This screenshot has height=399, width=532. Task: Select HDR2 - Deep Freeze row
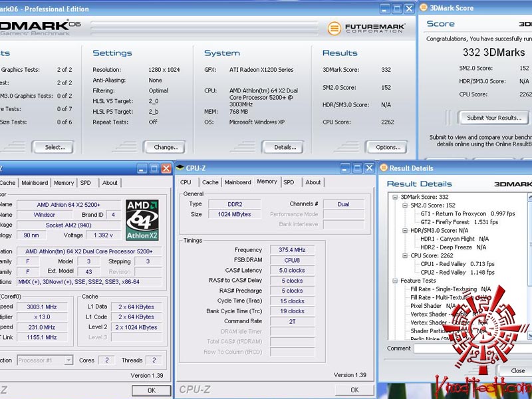453,247
